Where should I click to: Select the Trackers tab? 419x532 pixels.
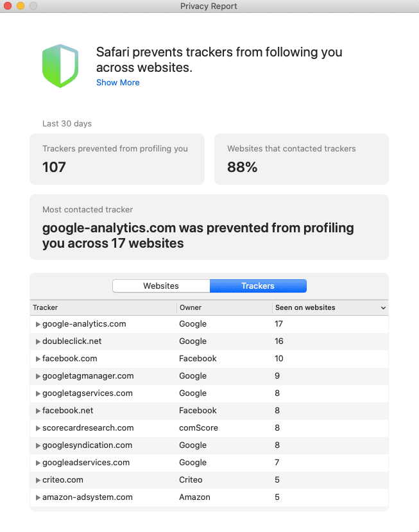[x=258, y=286]
